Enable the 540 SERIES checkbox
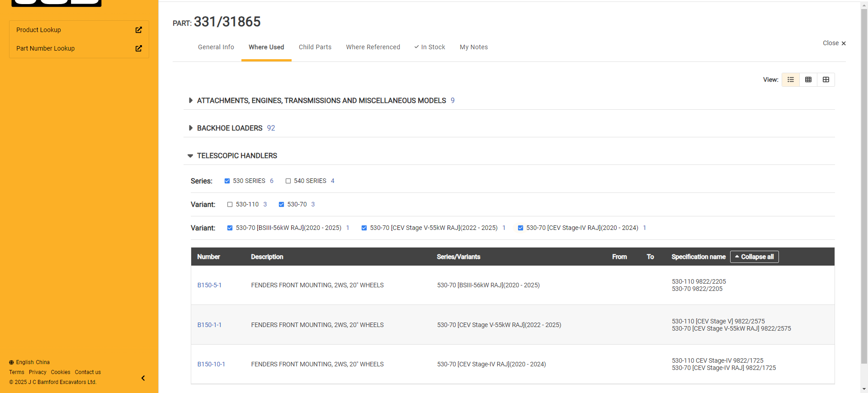 coord(288,181)
